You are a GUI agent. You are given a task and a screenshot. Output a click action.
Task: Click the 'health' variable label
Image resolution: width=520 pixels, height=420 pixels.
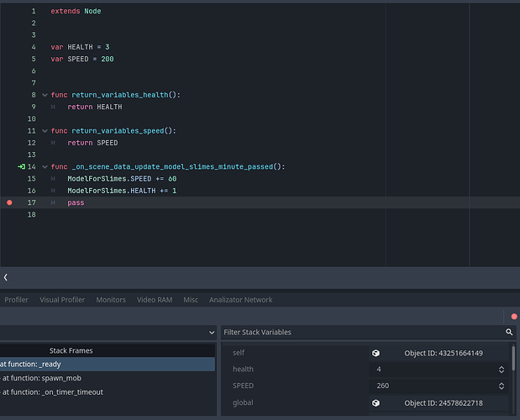click(x=243, y=369)
